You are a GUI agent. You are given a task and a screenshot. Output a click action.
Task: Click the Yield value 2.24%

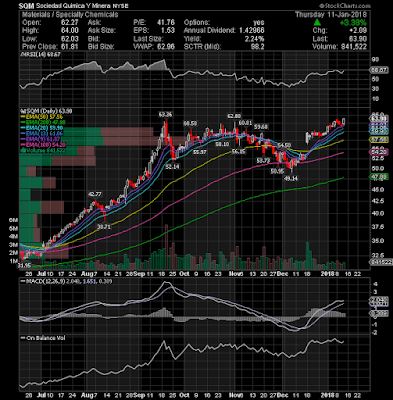[x=254, y=39]
